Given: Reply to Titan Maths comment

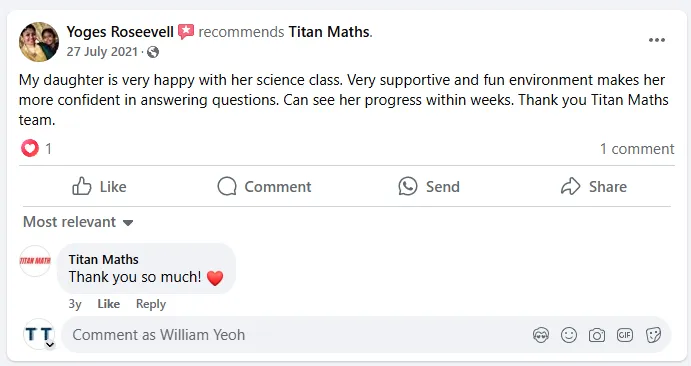Looking at the screenshot, I should point(151,304).
